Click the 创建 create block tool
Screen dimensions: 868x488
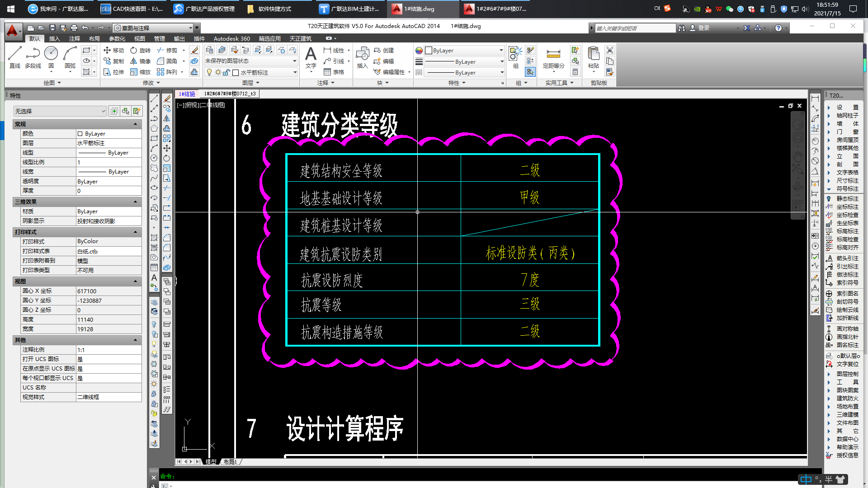click(x=383, y=50)
